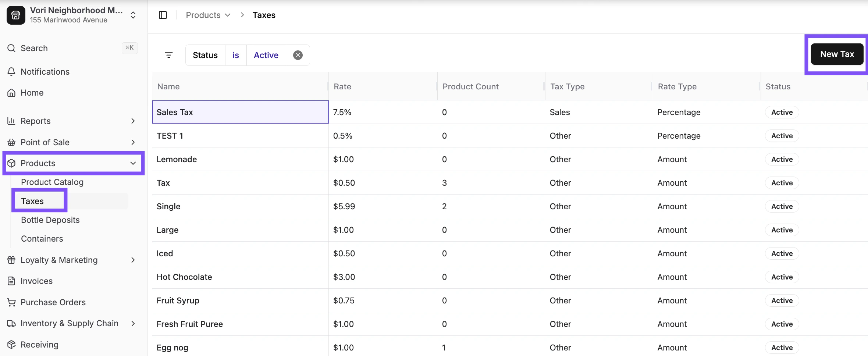The width and height of the screenshot is (868, 356).
Task: Remove the Status is Active filter
Action: (x=298, y=55)
